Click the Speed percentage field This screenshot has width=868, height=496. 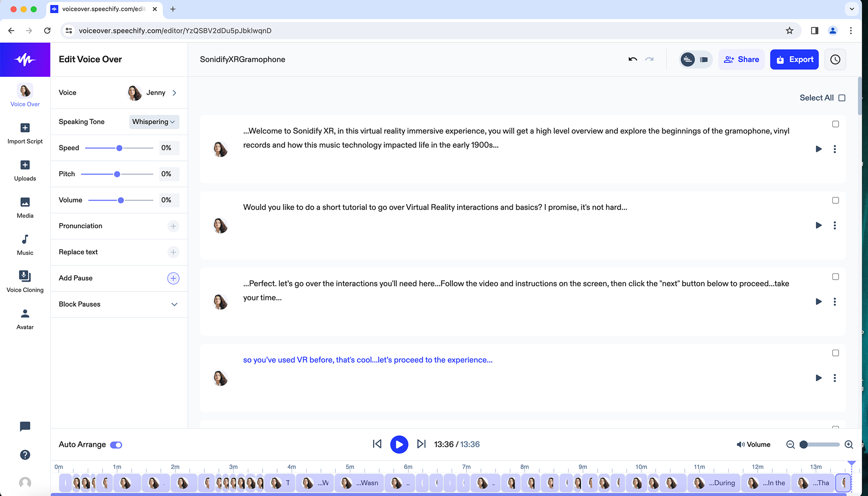pyautogui.click(x=169, y=148)
